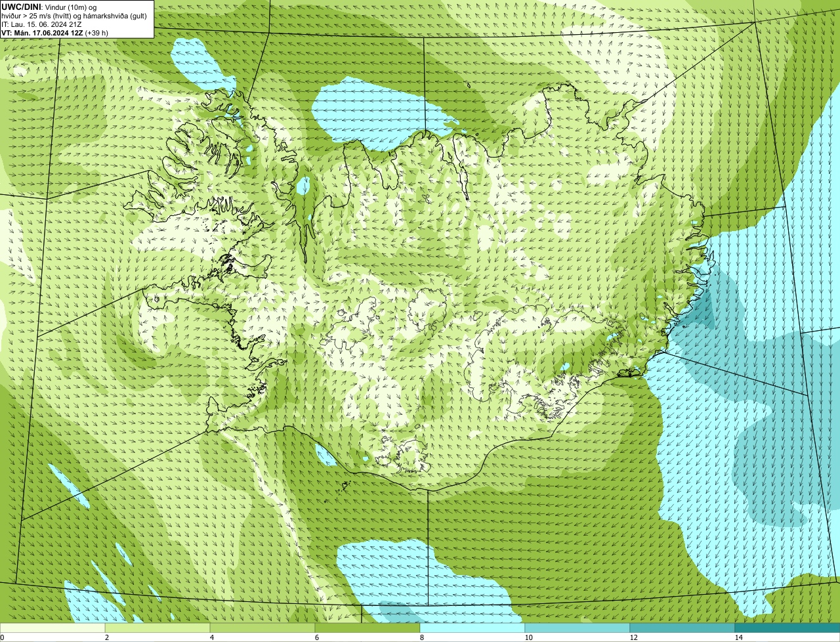840x642 pixels.
Task: Click the pale cream 0–2 m/s legend segment
Action: [52, 628]
